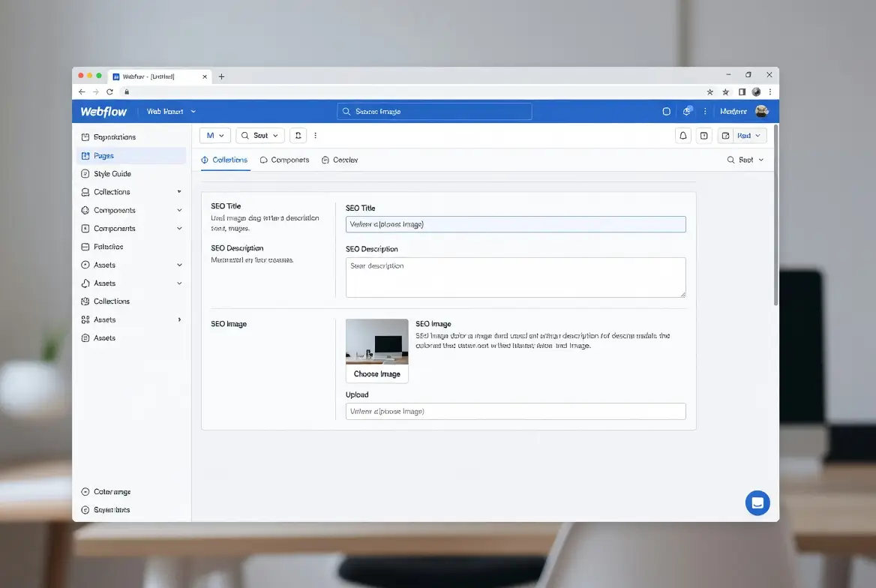The width and height of the screenshot is (876, 588).
Task: Reload the page in the browser
Action: (110, 91)
